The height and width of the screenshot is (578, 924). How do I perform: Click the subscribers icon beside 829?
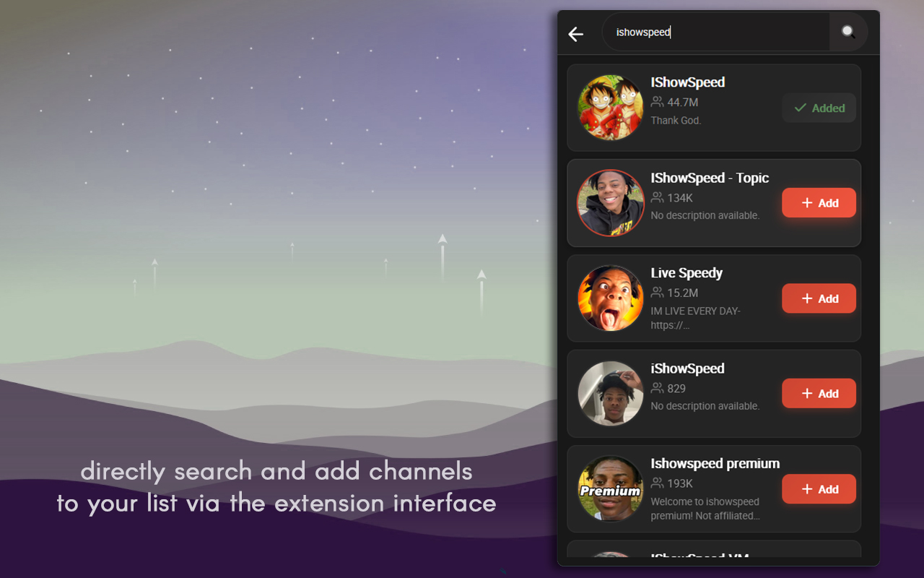[657, 388]
